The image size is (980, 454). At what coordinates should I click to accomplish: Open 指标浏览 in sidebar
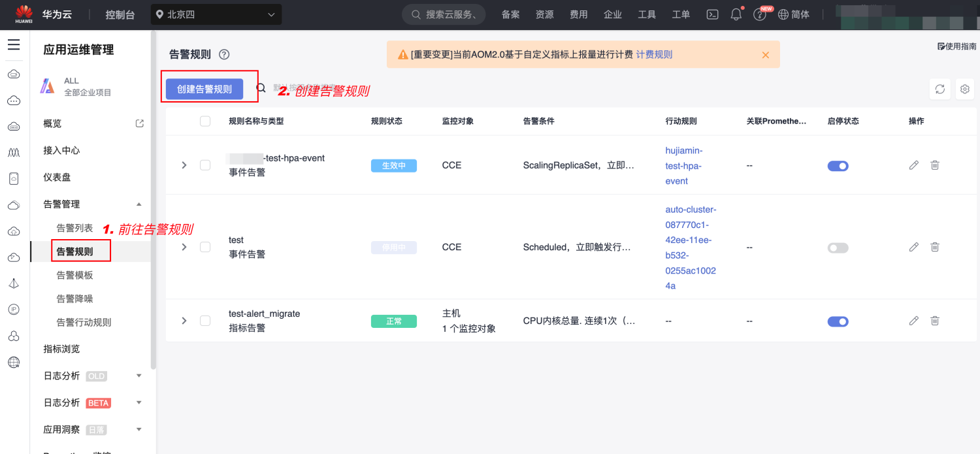pyautogui.click(x=61, y=349)
